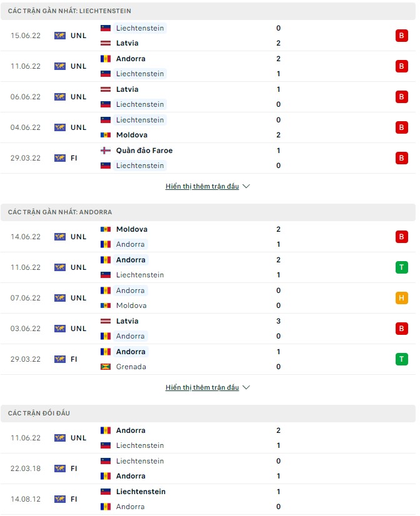
Task: Click 'Hiển thị thêm trận đấu' under Liechtenstein section
Action: [x=202, y=186]
